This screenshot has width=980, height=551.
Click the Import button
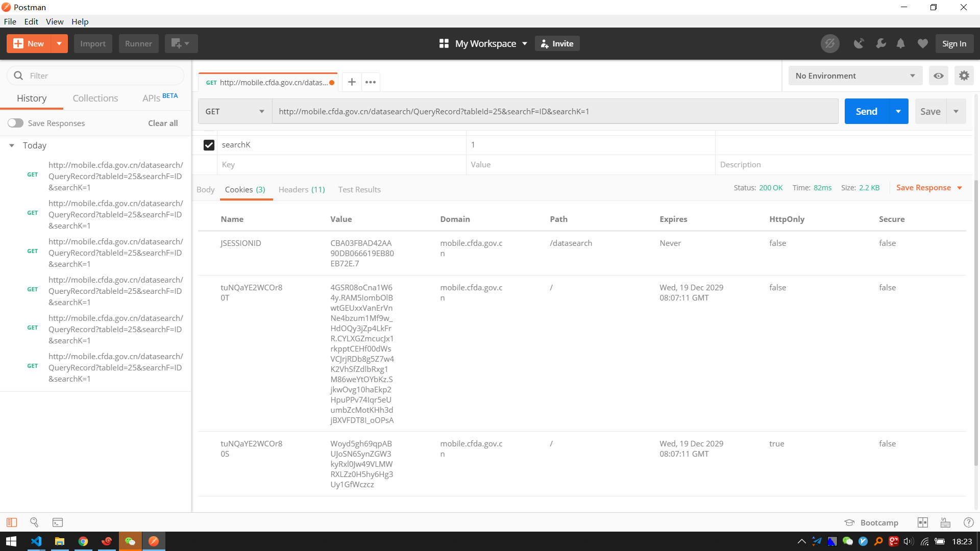click(x=93, y=44)
